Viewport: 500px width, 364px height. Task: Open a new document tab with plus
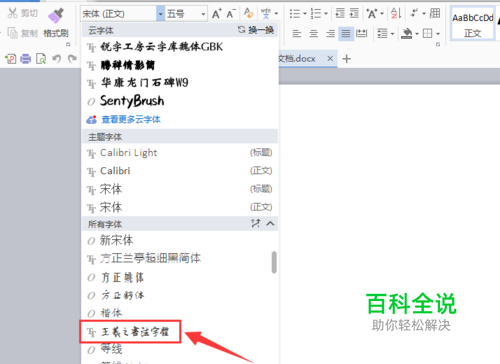tap(347, 59)
